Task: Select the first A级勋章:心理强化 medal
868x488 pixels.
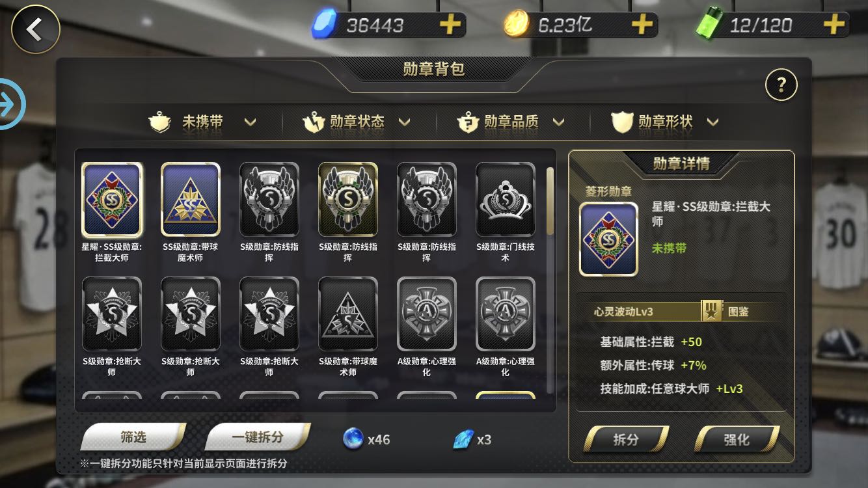Action: point(427,314)
